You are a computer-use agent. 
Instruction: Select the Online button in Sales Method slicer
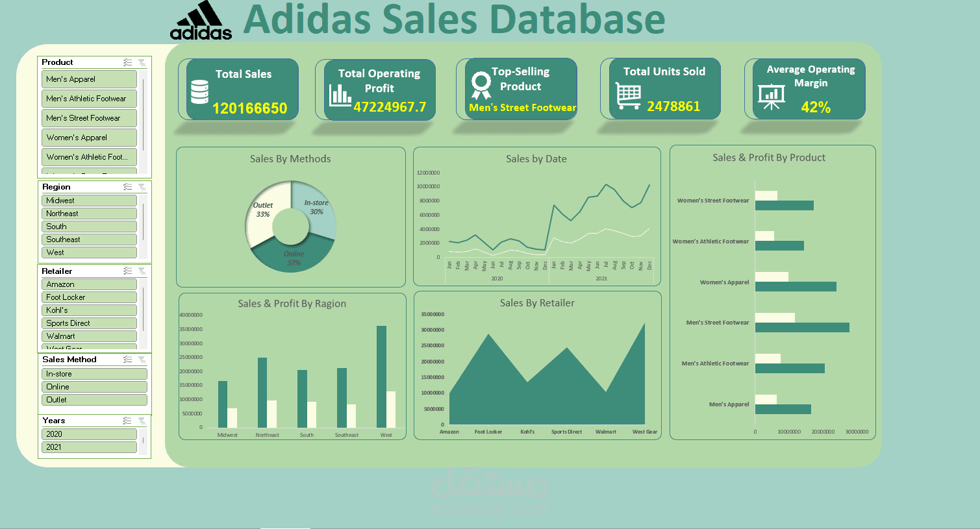point(95,387)
